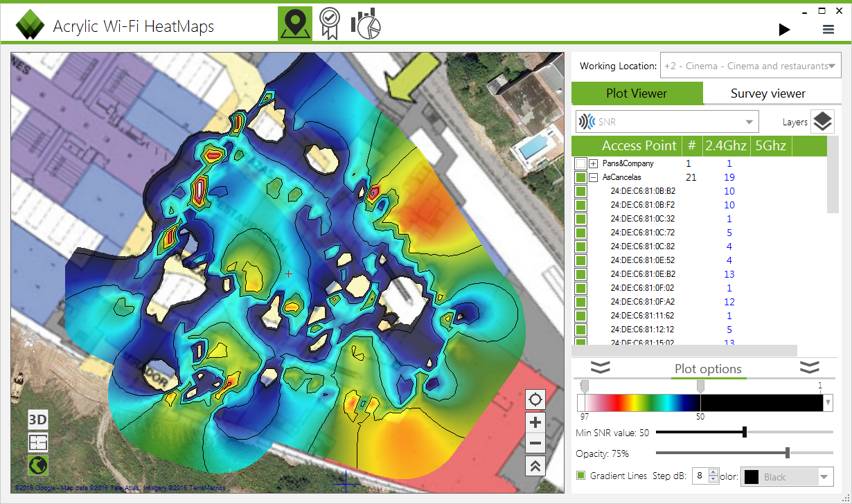852x504 pixels.
Task: Open the reports charts tool
Action: coord(365,22)
